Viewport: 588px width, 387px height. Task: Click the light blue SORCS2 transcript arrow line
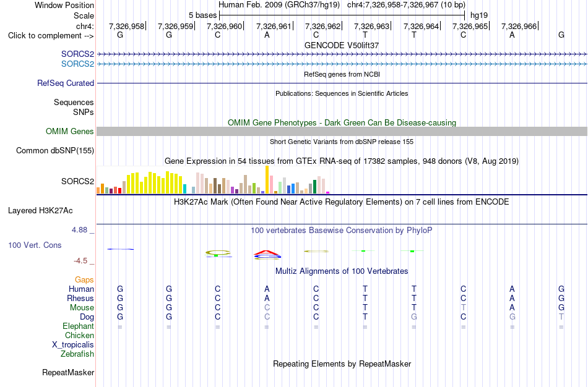click(x=342, y=64)
